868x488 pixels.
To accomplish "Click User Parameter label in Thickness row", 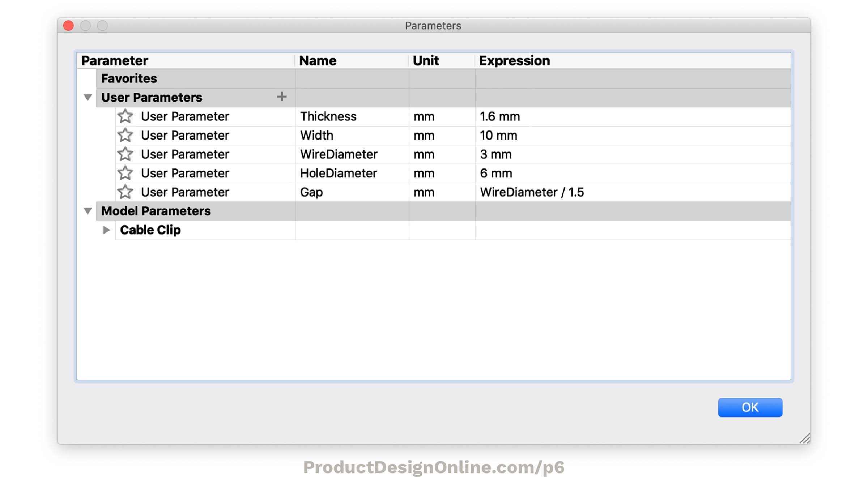I will (185, 116).
